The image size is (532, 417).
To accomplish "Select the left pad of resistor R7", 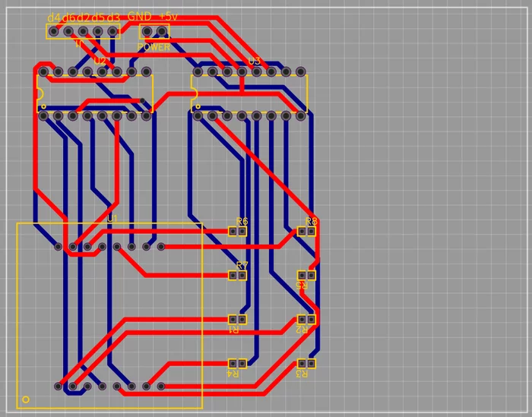I will tap(233, 275).
